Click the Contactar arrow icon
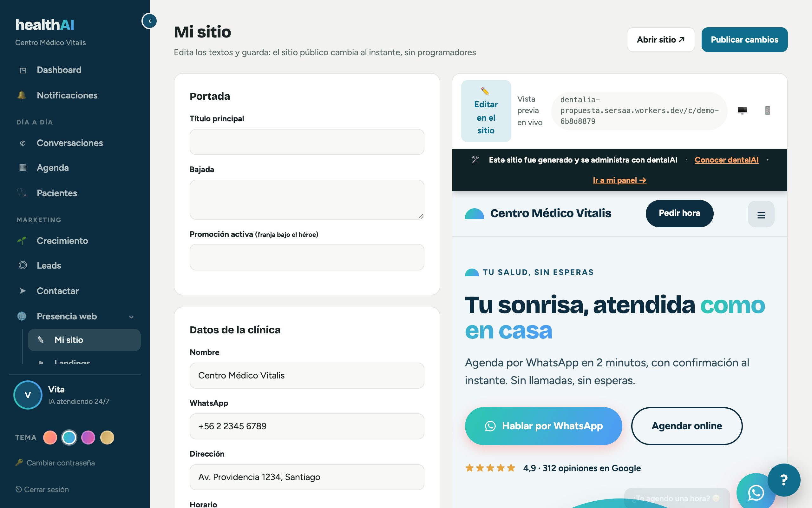 [23, 291]
